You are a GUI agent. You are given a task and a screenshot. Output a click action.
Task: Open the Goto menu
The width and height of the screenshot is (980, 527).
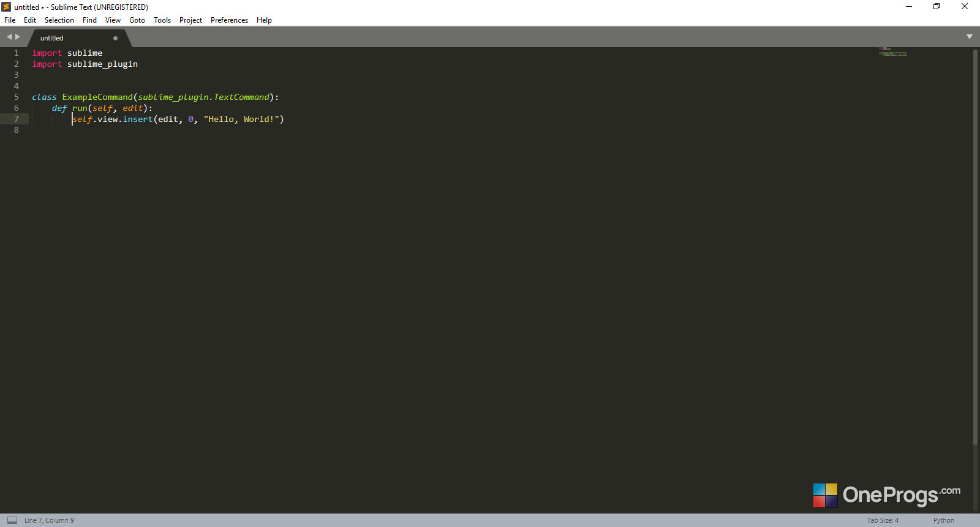[x=137, y=20]
